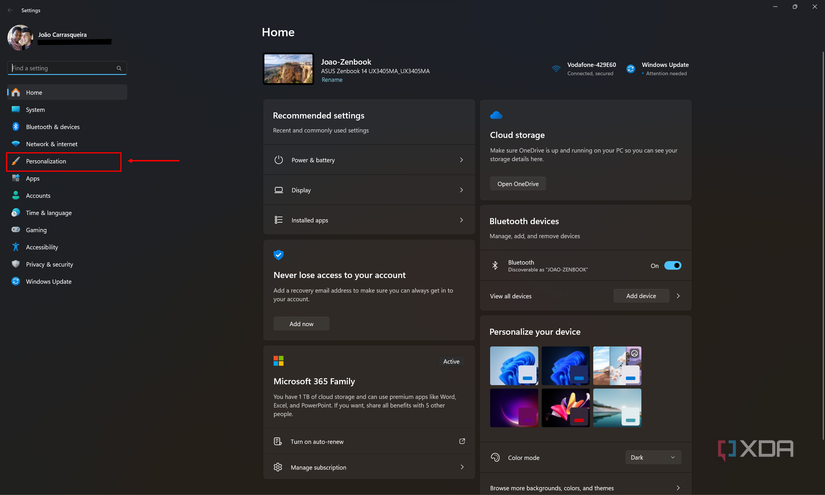Click the blue shield account security icon
The height and width of the screenshot is (495, 825).
[278, 255]
